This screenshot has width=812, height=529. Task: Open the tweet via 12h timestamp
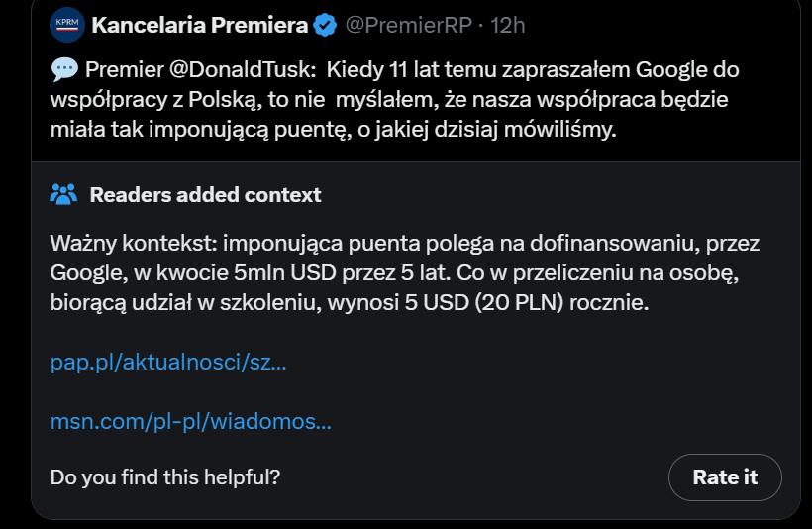507,26
